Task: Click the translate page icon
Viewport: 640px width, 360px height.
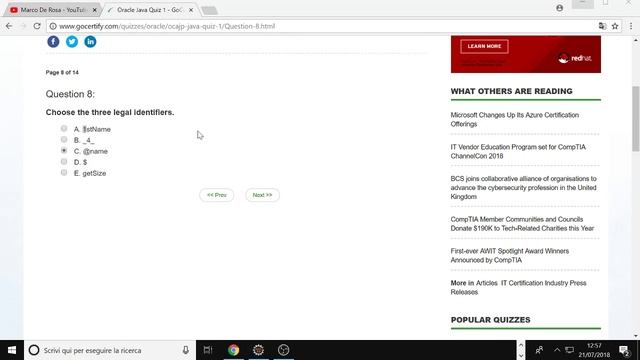Action: 602,26
